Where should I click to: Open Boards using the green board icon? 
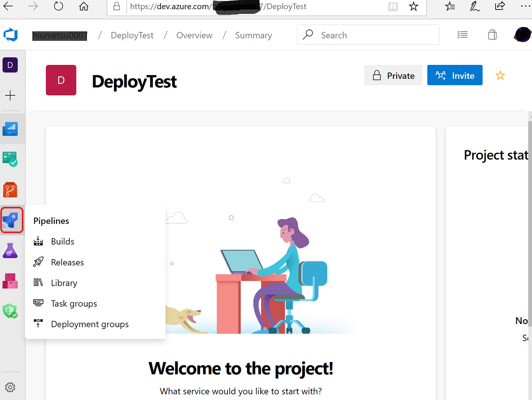[x=10, y=159]
